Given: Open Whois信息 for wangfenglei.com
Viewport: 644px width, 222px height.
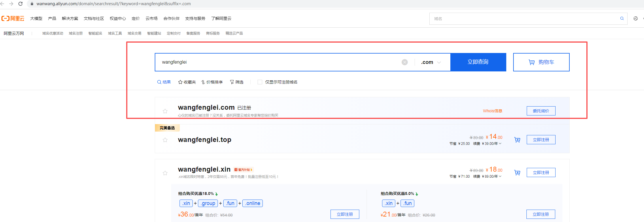Looking at the screenshot, I should [x=492, y=111].
